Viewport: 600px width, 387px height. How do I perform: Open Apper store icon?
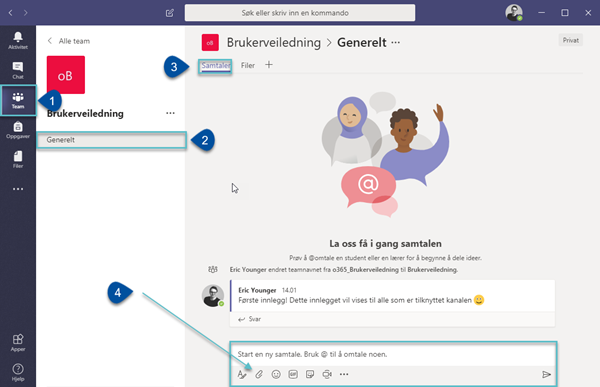18,343
